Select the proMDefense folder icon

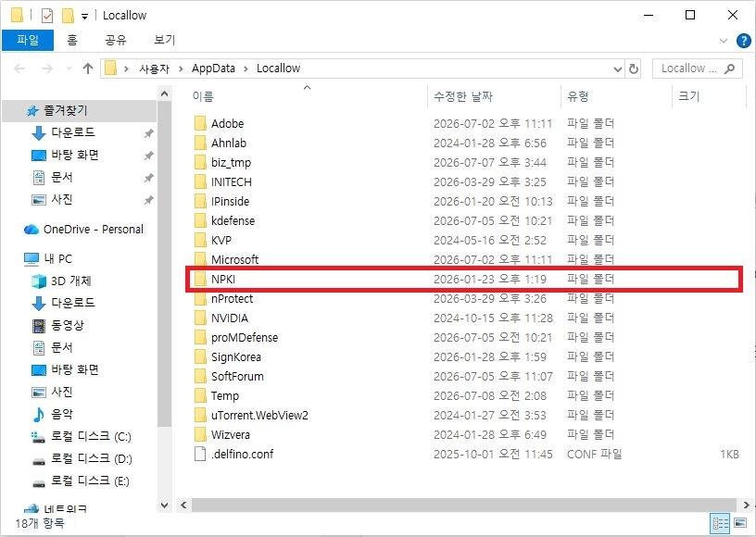pyautogui.click(x=200, y=338)
